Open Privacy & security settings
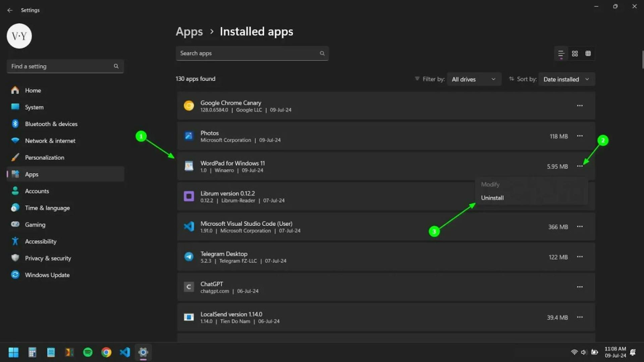644x362 pixels. (48, 258)
